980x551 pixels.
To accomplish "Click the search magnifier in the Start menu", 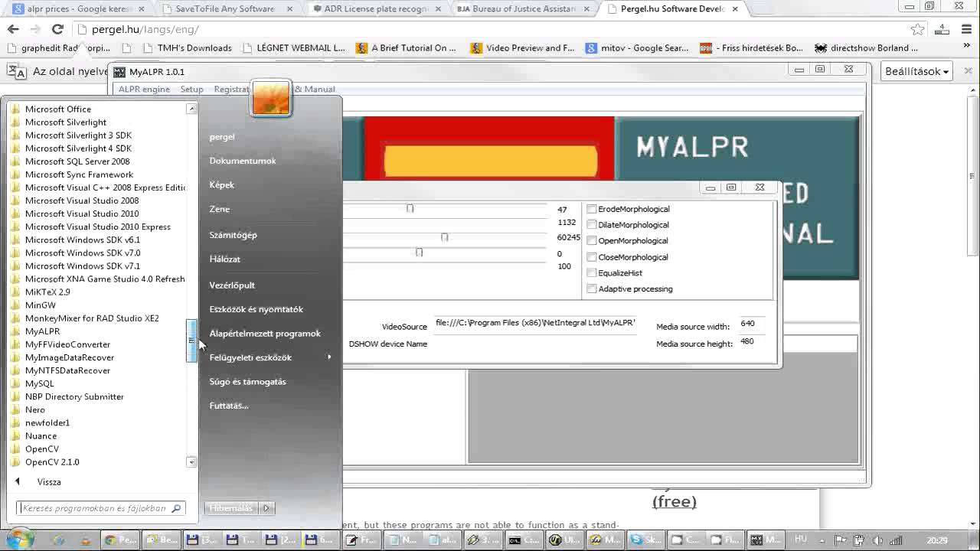I will coord(176,508).
